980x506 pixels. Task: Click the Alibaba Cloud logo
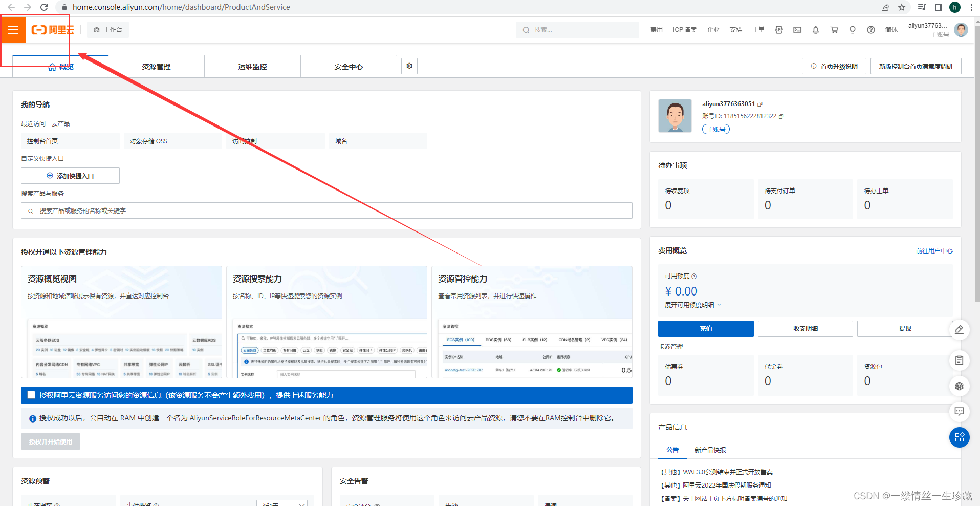pyautogui.click(x=53, y=30)
